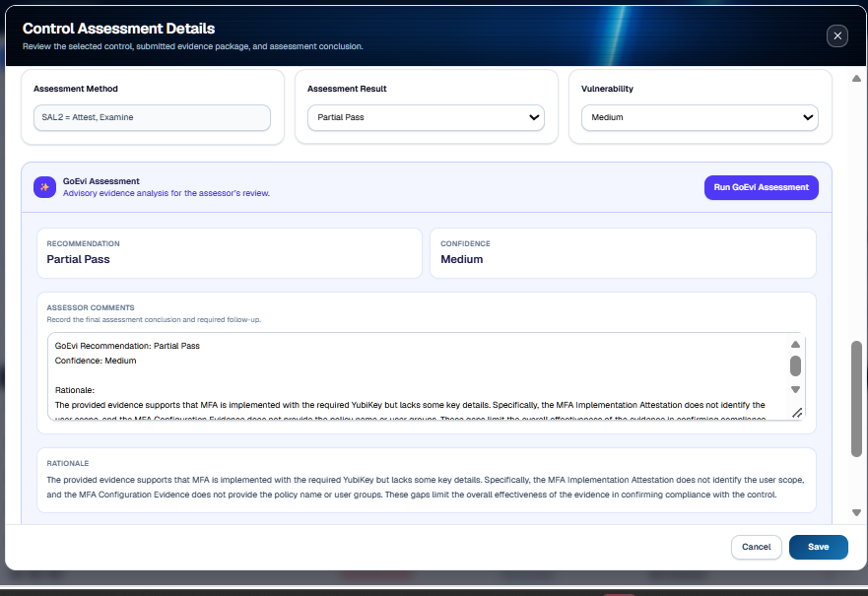868x596 pixels.
Task: Click the GoEvi Assessment sparkle icon
Action: pyautogui.click(x=45, y=187)
